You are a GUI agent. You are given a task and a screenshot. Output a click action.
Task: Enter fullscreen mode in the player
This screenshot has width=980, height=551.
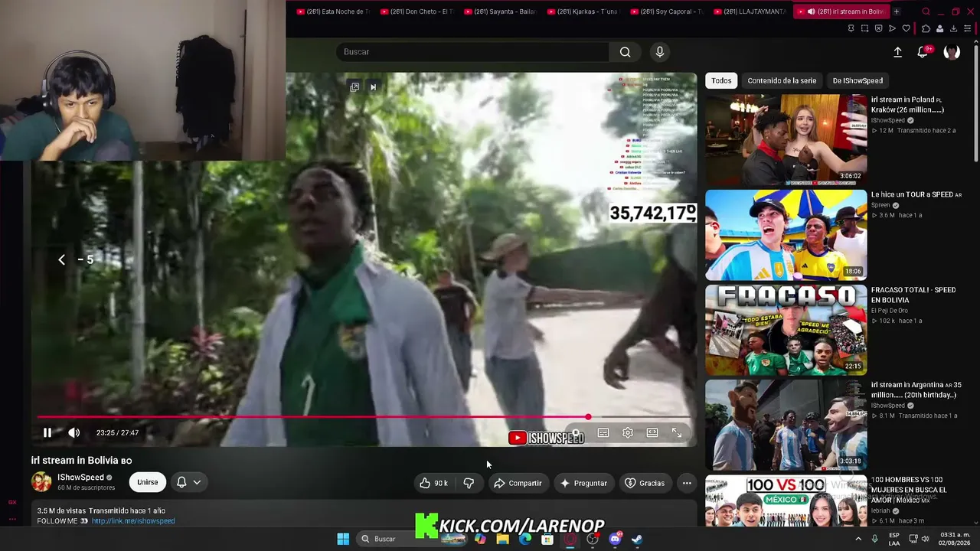coord(677,432)
